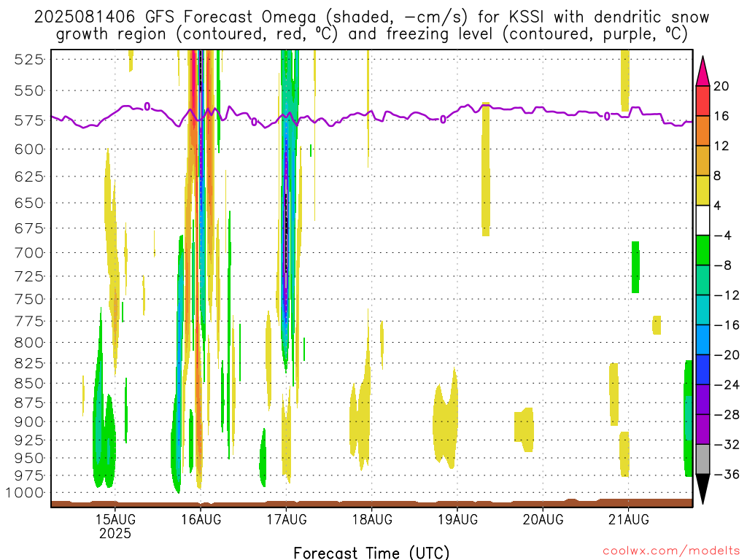Click the 700 pressure level label
The image size is (747, 560).
[28, 253]
